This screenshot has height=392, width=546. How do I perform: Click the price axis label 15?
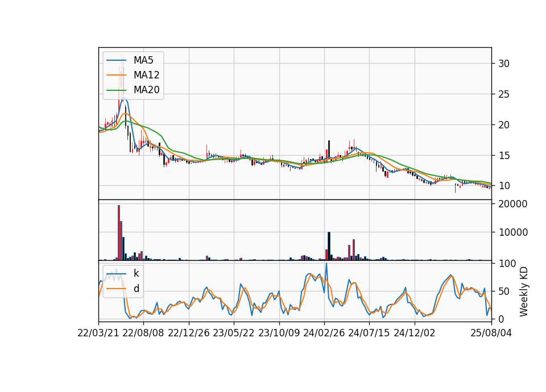(504, 156)
